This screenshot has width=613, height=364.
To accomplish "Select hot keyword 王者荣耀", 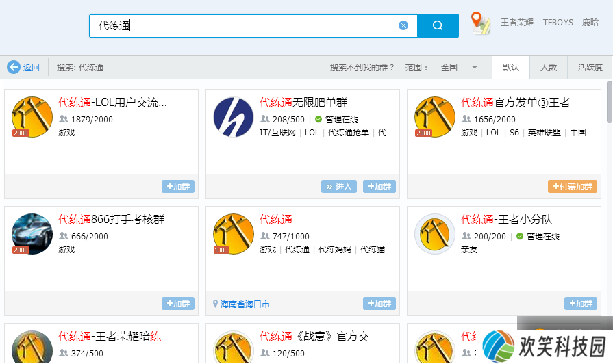I will click(x=517, y=23).
